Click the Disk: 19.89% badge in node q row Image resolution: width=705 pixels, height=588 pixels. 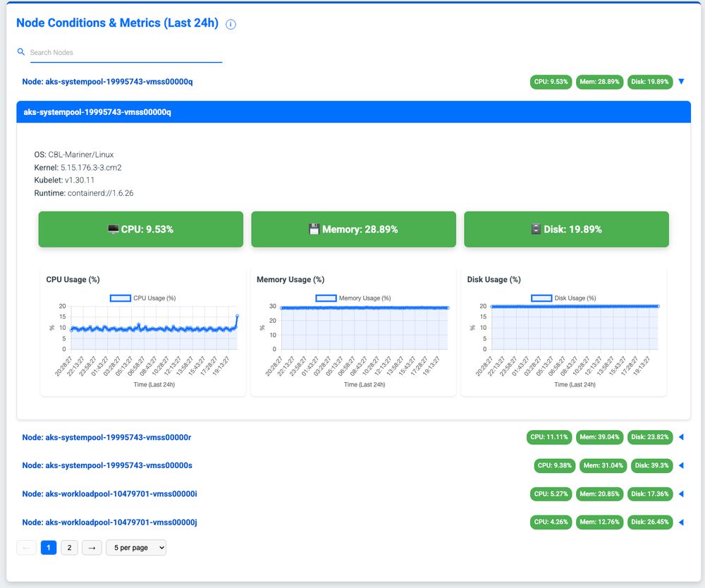point(650,82)
